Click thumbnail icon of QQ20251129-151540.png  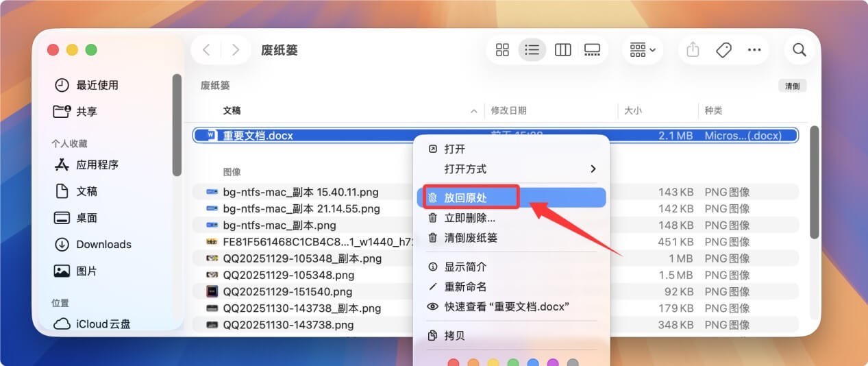[x=212, y=291]
